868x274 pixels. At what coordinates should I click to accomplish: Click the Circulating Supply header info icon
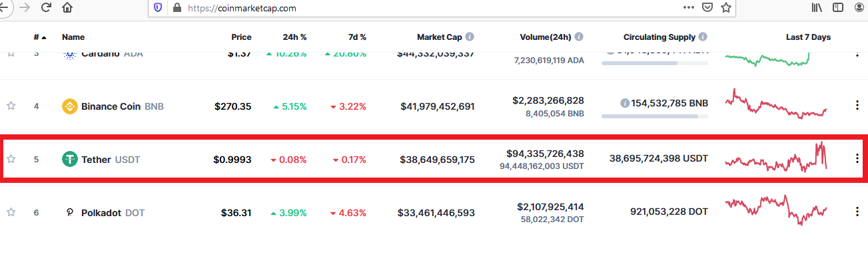click(x=703, y=37)
